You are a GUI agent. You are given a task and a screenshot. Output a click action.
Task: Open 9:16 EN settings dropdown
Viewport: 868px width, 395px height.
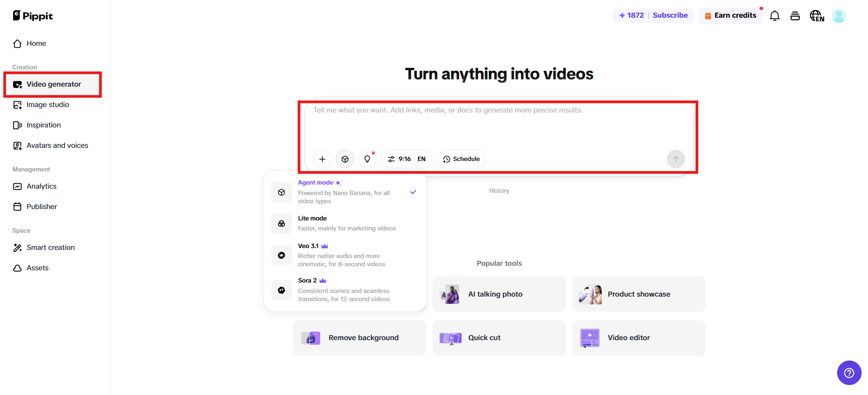click(406, 159)
